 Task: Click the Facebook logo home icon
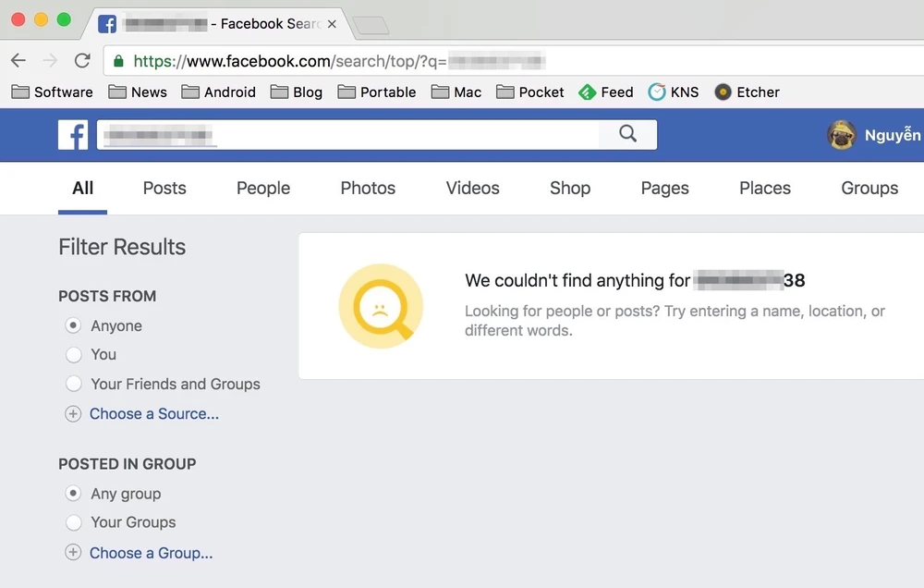tap(73, 135)
